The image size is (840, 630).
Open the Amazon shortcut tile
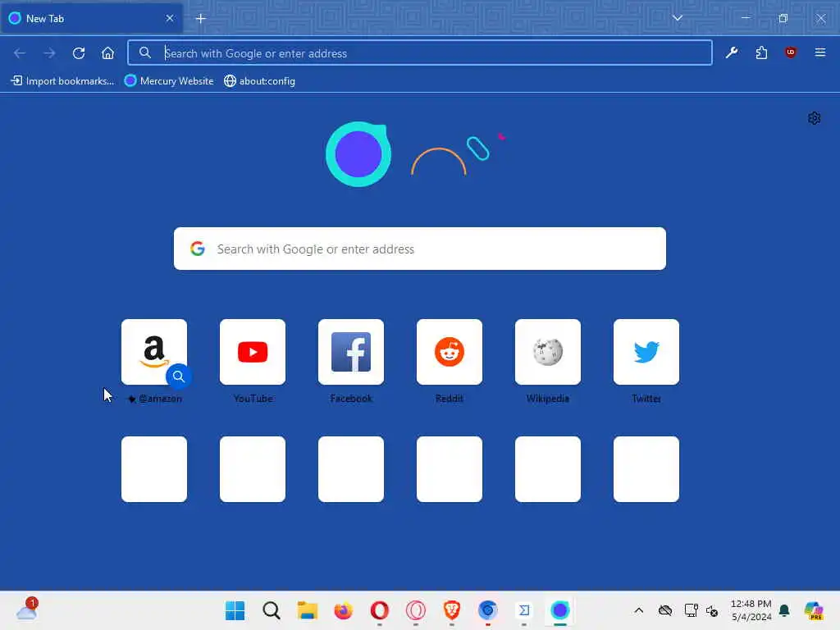pos(154,352)
